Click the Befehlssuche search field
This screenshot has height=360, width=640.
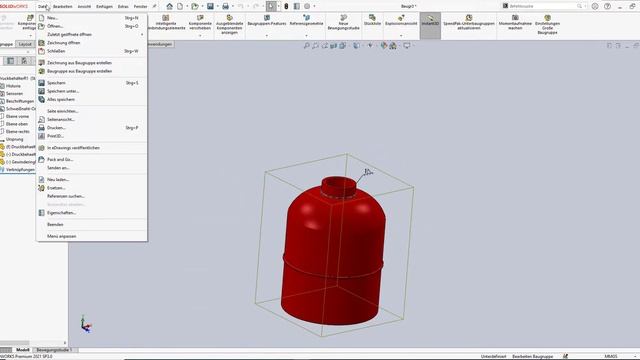tap(543, 6)
